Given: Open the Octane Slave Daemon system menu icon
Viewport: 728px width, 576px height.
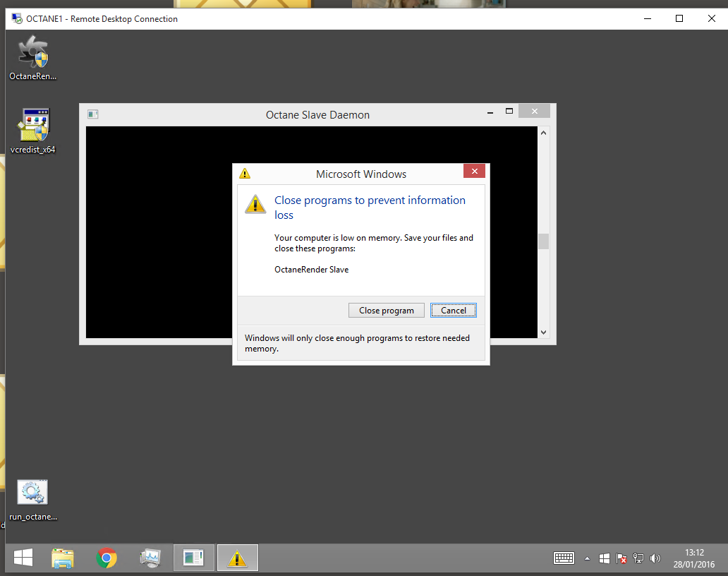Looking at the screenshot, I should [93, 114].
